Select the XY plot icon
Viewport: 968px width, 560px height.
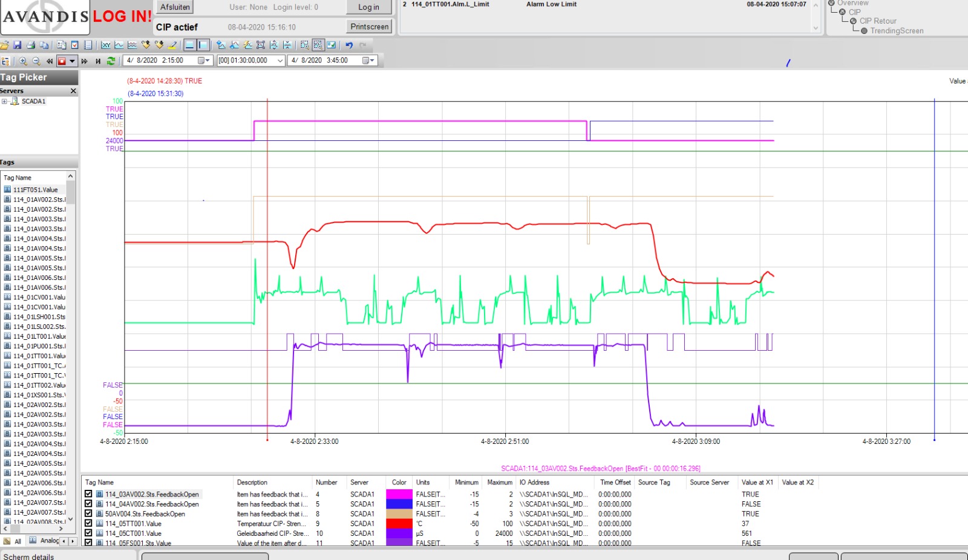click(106, 45)
